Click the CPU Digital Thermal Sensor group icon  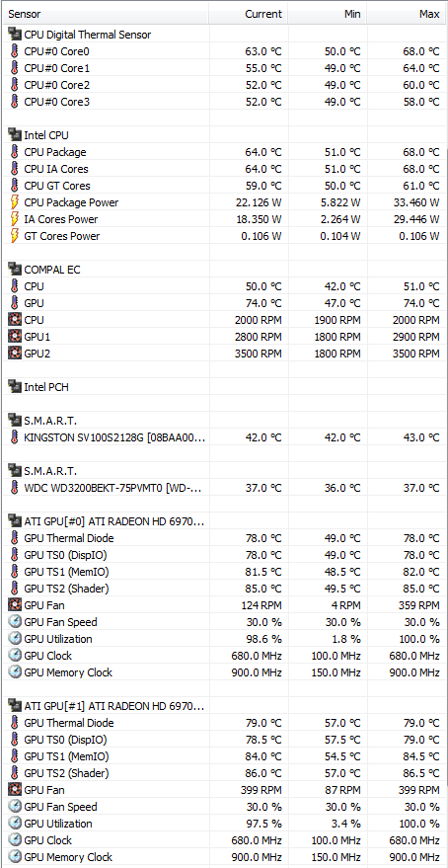point(15,35)
